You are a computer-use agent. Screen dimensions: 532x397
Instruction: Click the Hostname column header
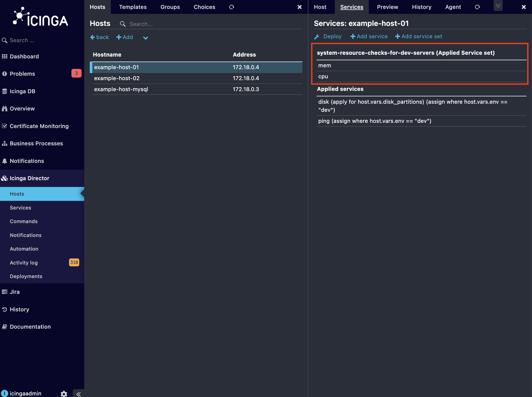tap(107, 55)
